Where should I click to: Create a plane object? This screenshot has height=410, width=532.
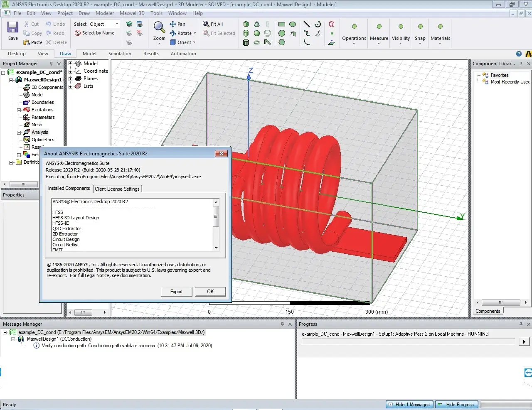tap(332, 42)
